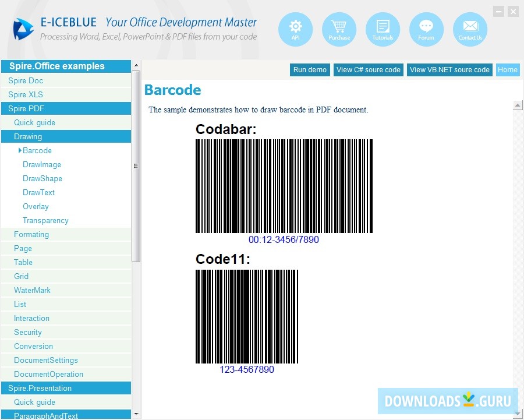Expand the Spire.XLS section

(66, 94)
